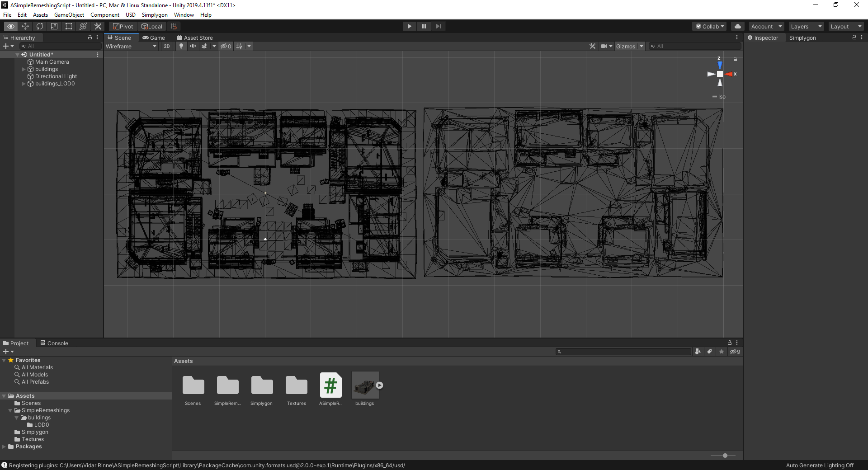Image resolution: width=868 pixels, height=470 pixels.
Task: Select the Move tool
Action: click(x=25, y=26)
